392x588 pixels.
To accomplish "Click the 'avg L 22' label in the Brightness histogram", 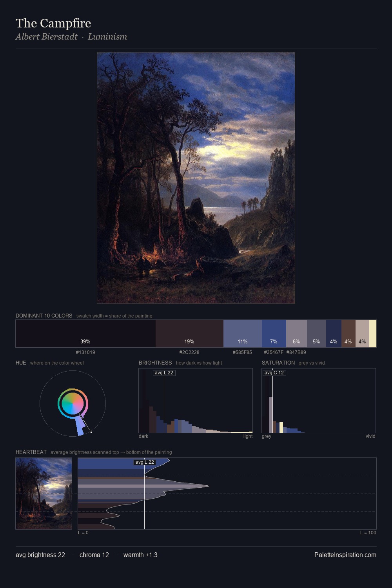I will point(164,373).
